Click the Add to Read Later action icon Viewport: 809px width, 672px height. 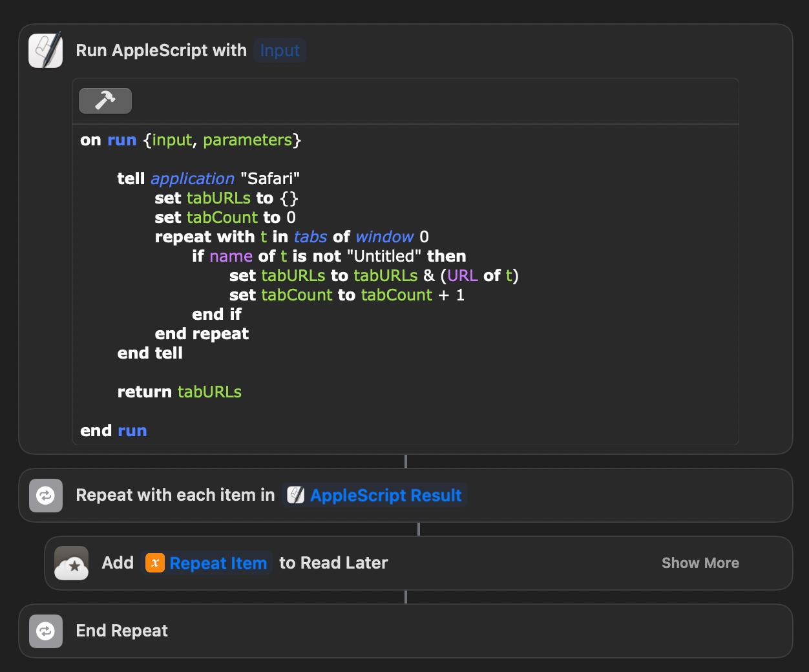(72, 563)
